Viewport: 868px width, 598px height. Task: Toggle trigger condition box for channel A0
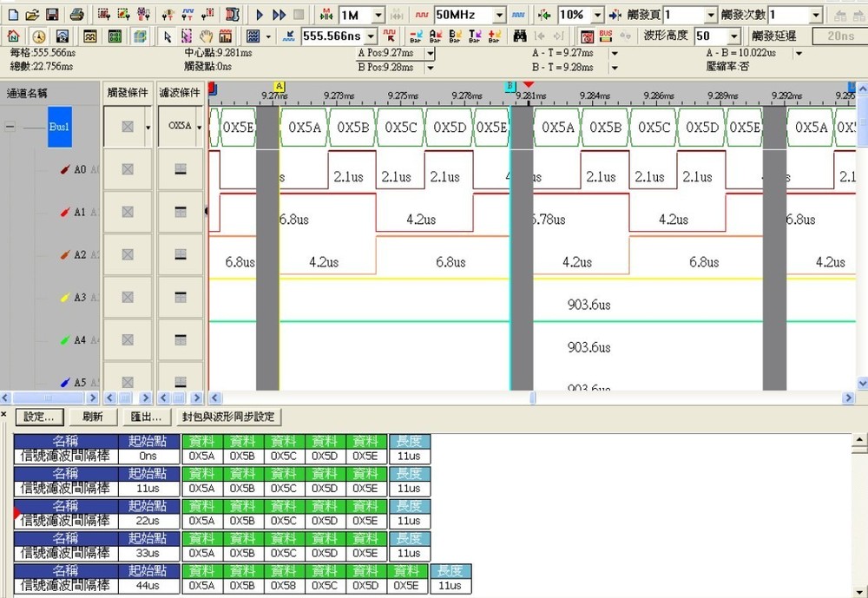click(x=128, y=169)
